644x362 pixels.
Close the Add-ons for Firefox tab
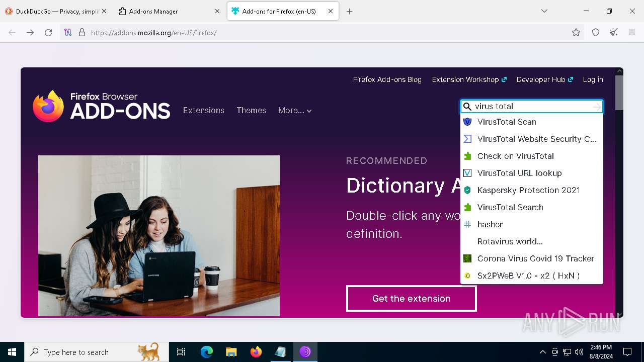click(x=331, y=11)
